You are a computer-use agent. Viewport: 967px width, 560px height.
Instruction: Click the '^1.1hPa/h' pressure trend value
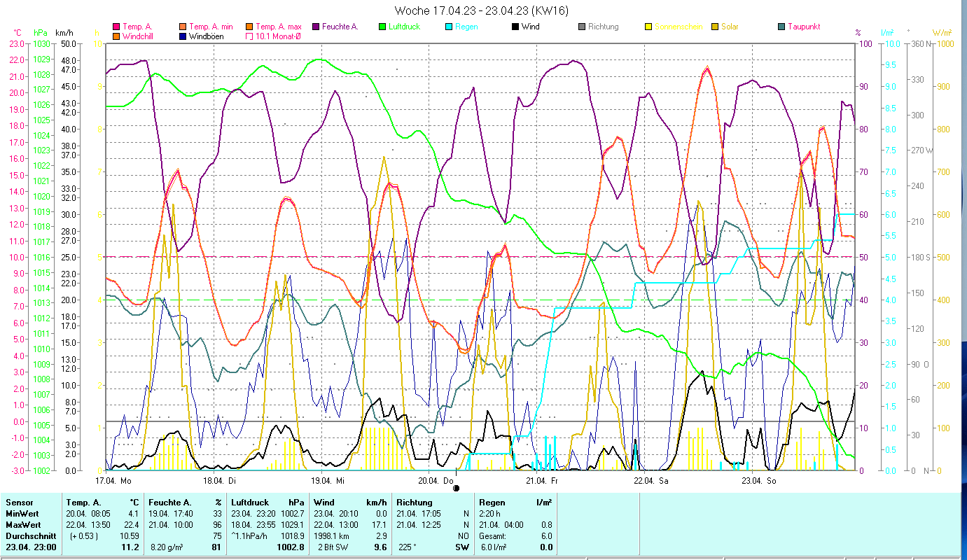[250, 535]
